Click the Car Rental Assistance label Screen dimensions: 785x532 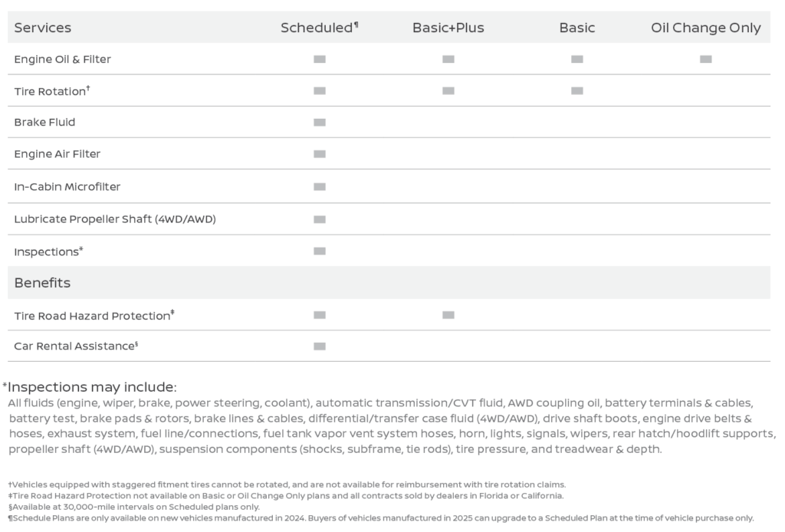[x=76, y=346]
